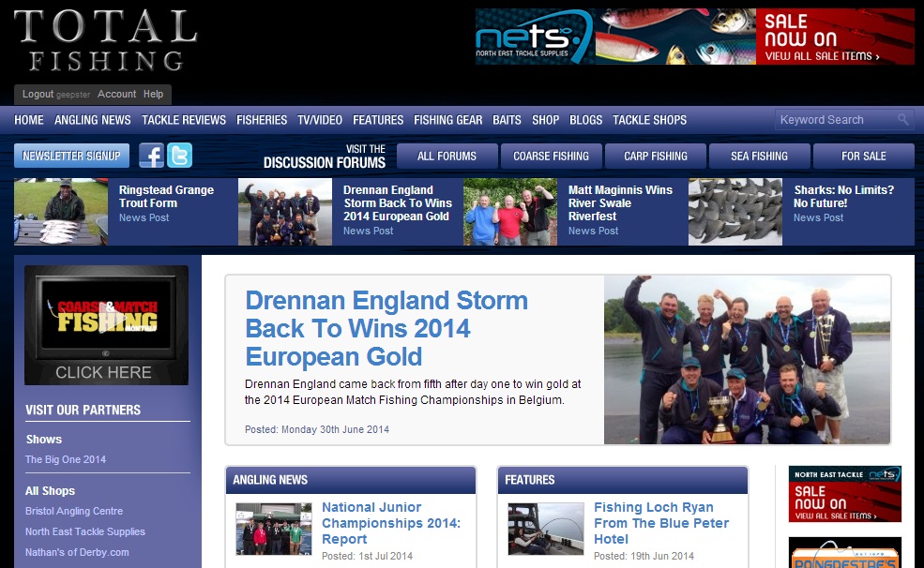Click the search magnifier icon

[x=902, y=120]
